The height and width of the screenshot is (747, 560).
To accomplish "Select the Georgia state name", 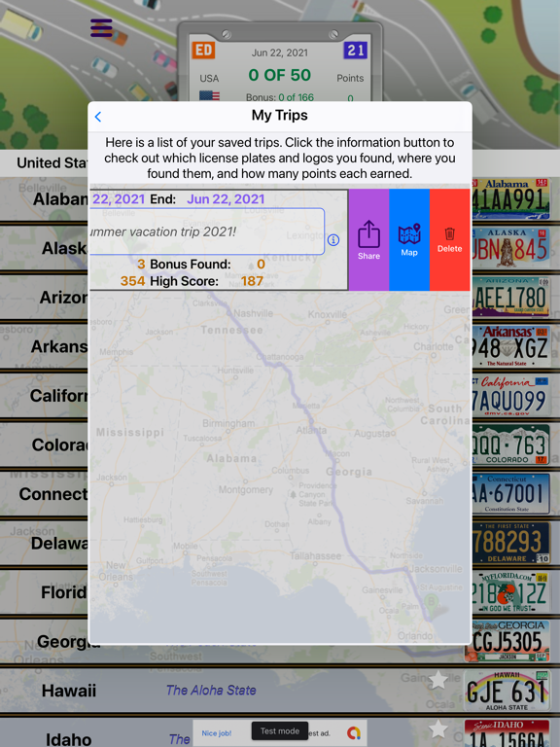I will (69, 642).
